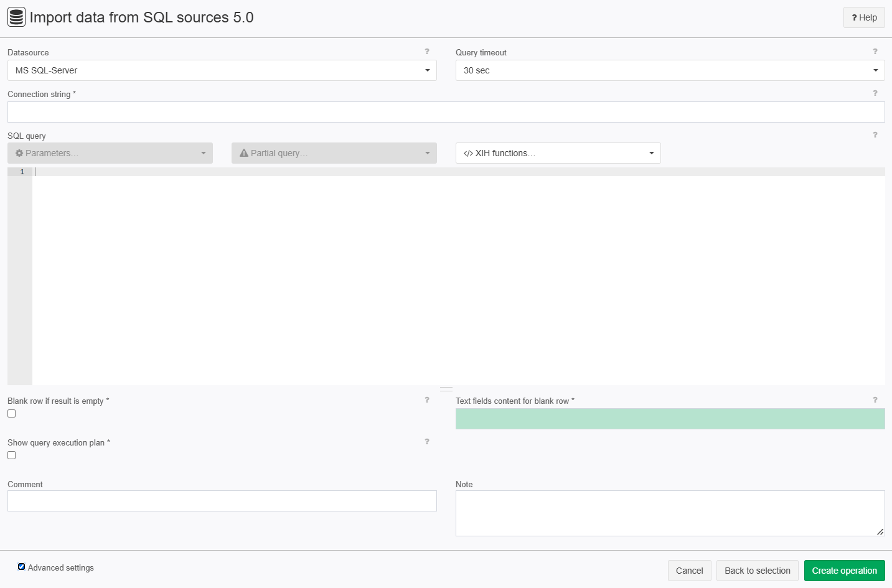892x588 pixels.
Task: Click inside the SQL query editor area
Action: pyautogui.click(x=459, y=276)
